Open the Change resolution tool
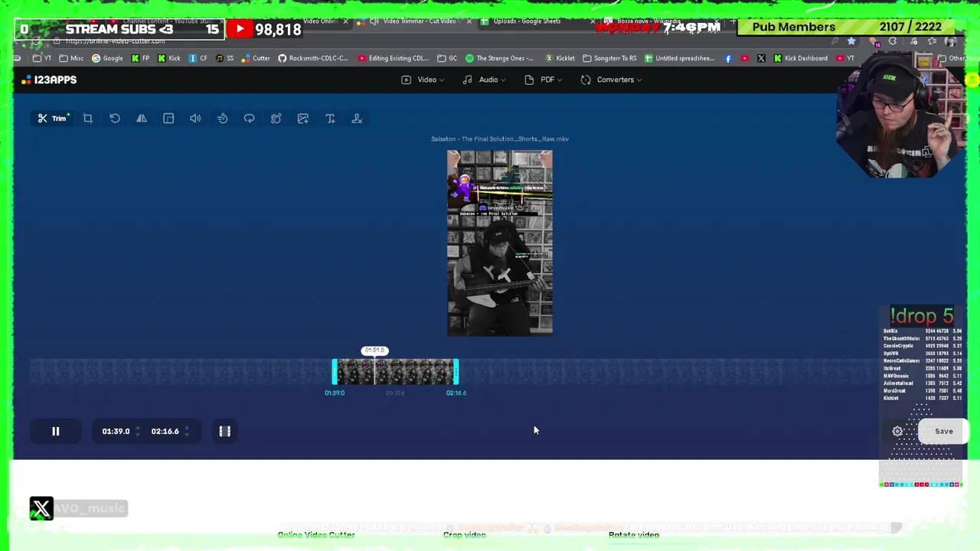The height and width of the screenshot is (551, 980). coord(168,119)
